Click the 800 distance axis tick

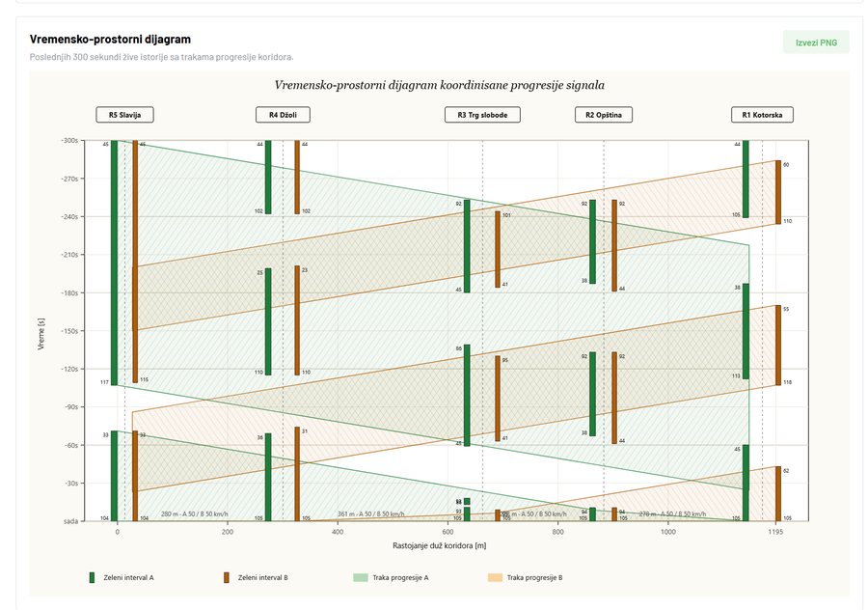tap(557, 532)
